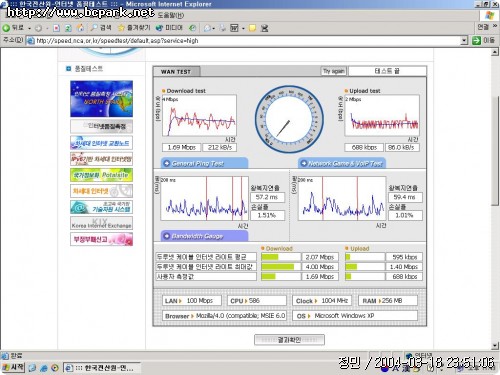This screenshot has height=375, width=500.
Task: Click the Try again button
Action: (x=334, y=71)
